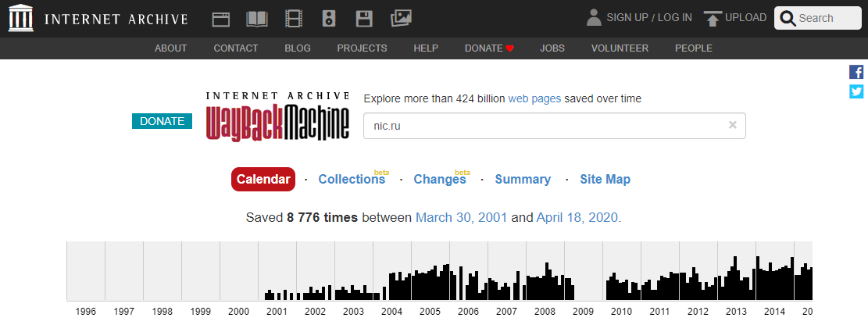Screen dimensions: 868x332
Task: Select year 2014 on the timeline
Action: coord(774,312)
